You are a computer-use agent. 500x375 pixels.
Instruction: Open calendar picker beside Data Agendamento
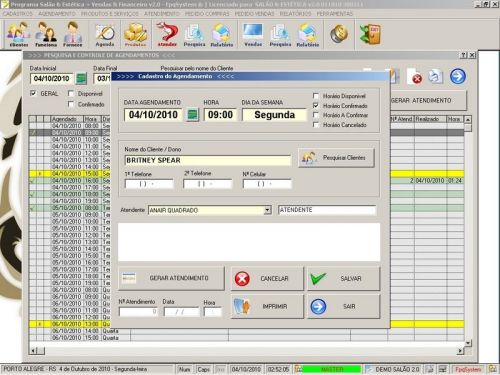pyautogui.click(x=192, y=115)
